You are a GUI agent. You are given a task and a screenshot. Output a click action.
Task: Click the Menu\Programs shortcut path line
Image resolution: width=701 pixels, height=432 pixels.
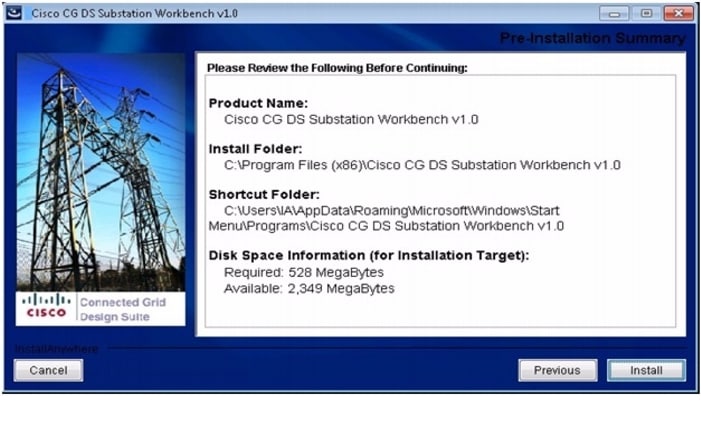pyautogui.click(x=386, y=226)
